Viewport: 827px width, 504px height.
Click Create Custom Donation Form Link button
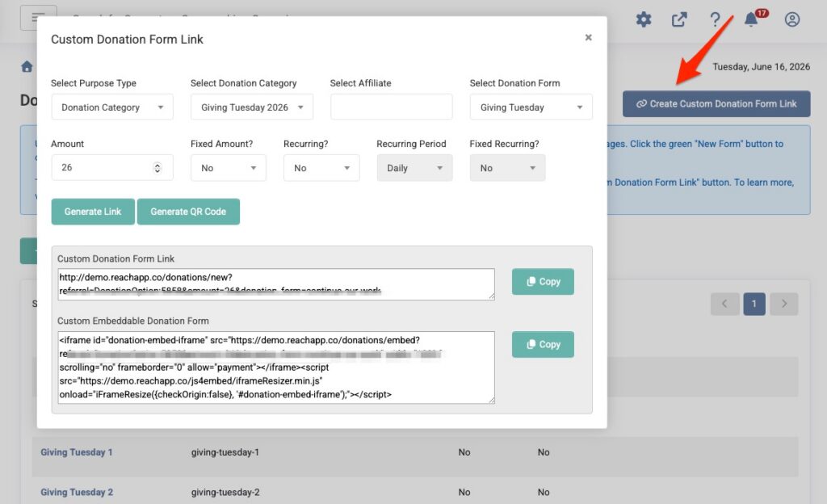coord(716,104)
